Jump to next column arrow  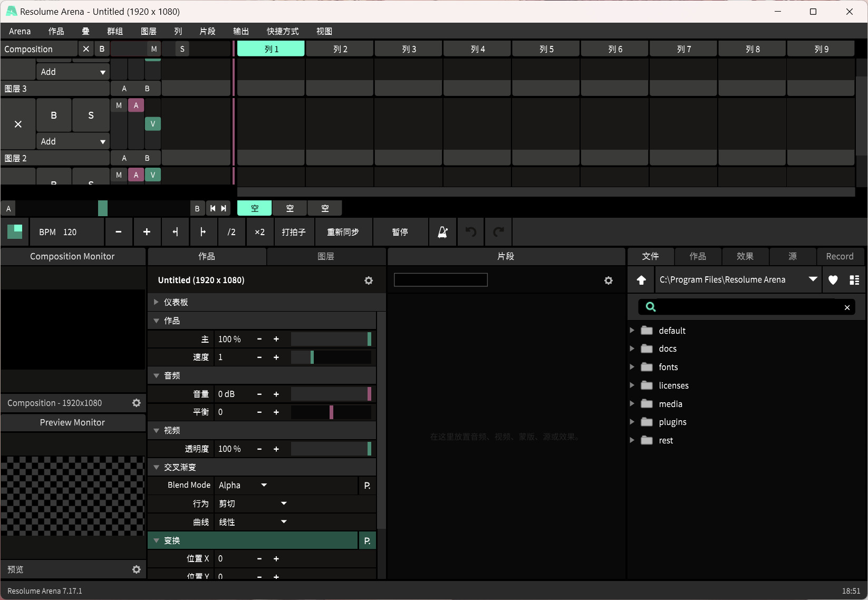click(x=224, y=208)
